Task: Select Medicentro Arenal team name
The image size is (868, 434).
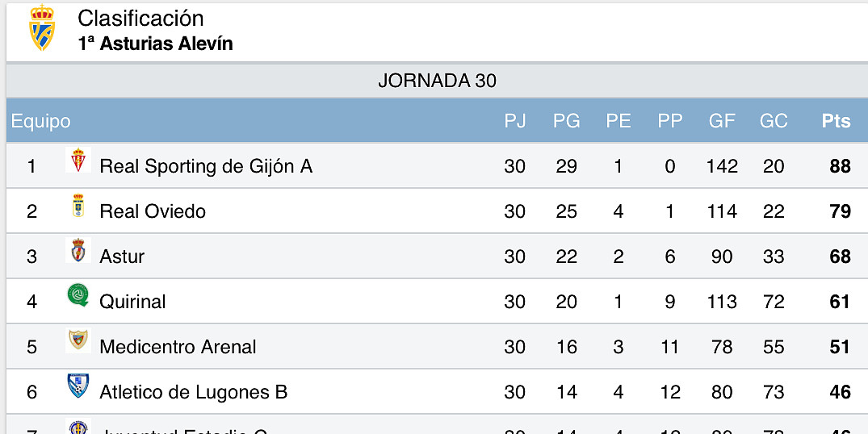Action: [x=178, y=347]
